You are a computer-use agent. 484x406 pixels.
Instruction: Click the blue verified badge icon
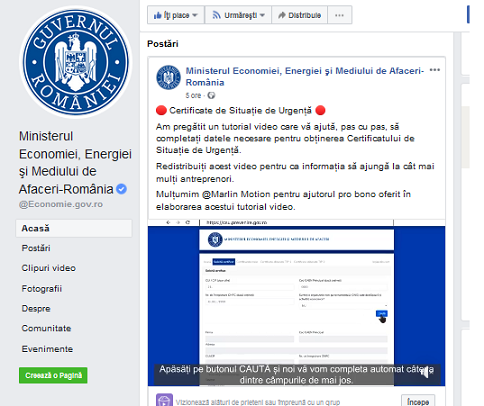(x=121, y=189)
